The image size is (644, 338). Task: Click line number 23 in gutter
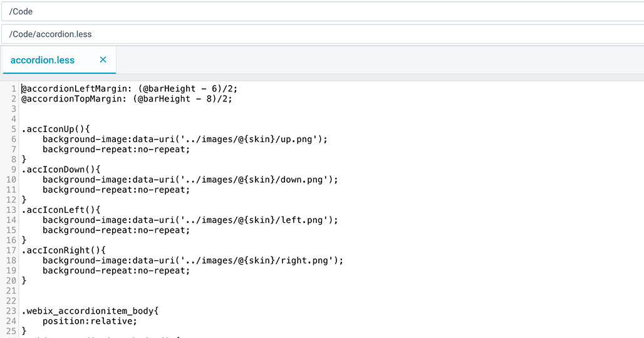click(11, 311)
